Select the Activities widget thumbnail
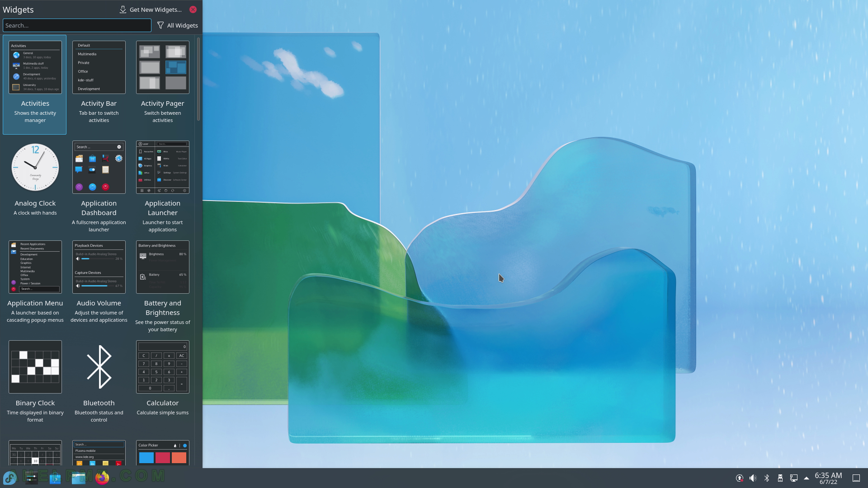The image size is (868, 488). tap(35, 67)
